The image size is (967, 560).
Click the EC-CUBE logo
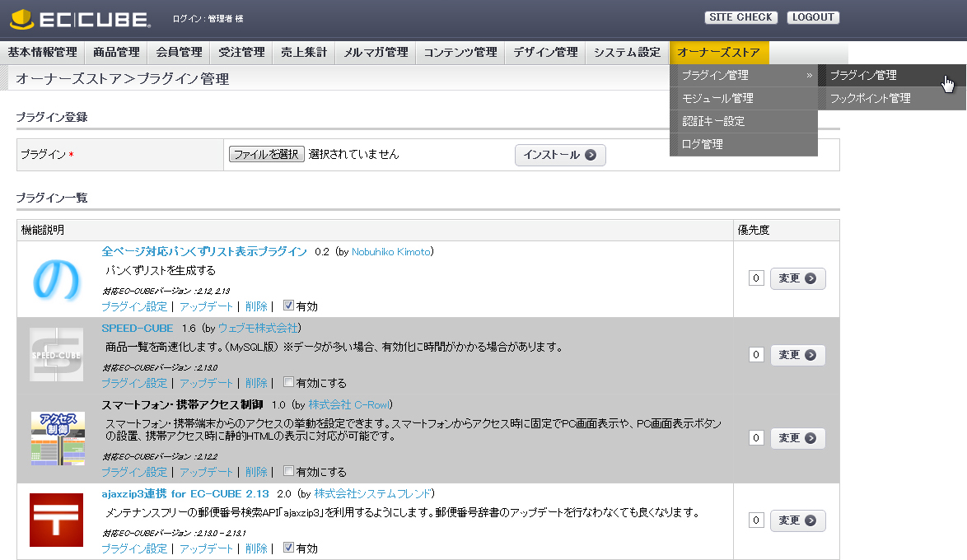tap(79, 18)
